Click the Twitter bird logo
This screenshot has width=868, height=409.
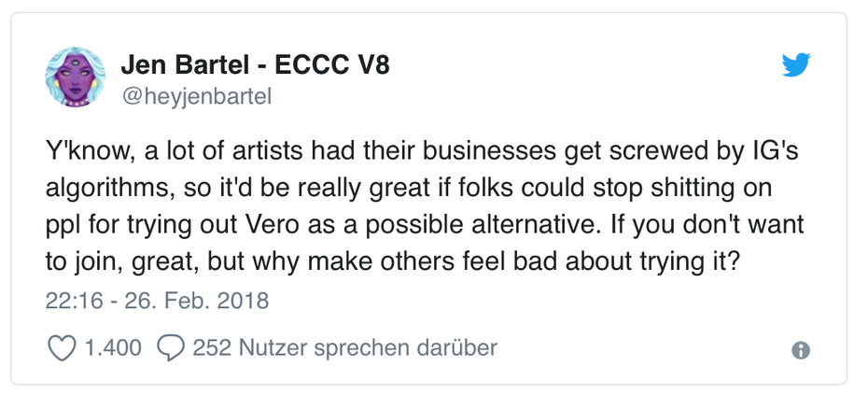point(796,65)
